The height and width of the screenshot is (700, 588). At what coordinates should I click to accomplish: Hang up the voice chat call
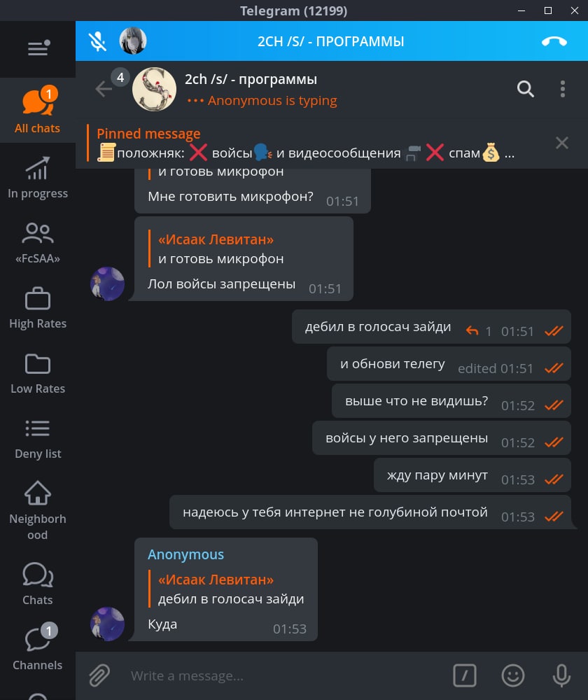554,41
